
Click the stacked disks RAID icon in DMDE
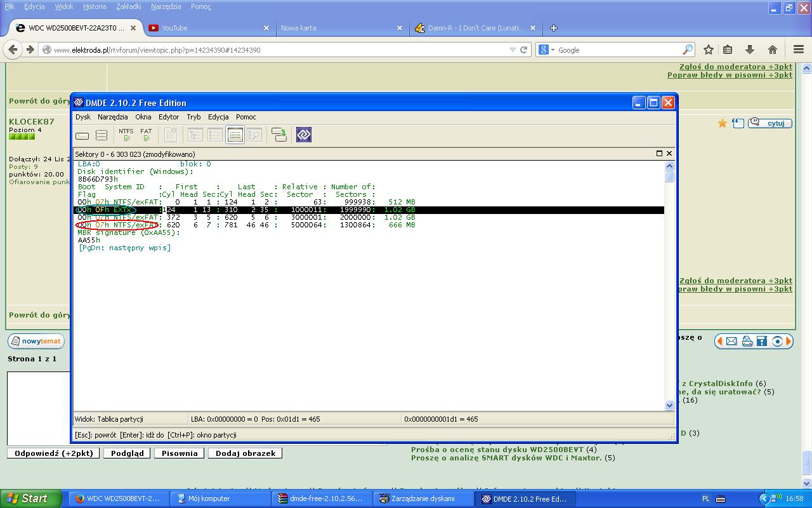pyautogui.click(x=101, y=135)
